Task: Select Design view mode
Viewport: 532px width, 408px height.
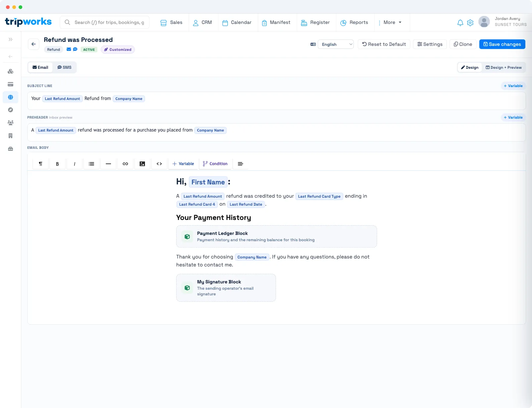Action: [x=469, y=67]
